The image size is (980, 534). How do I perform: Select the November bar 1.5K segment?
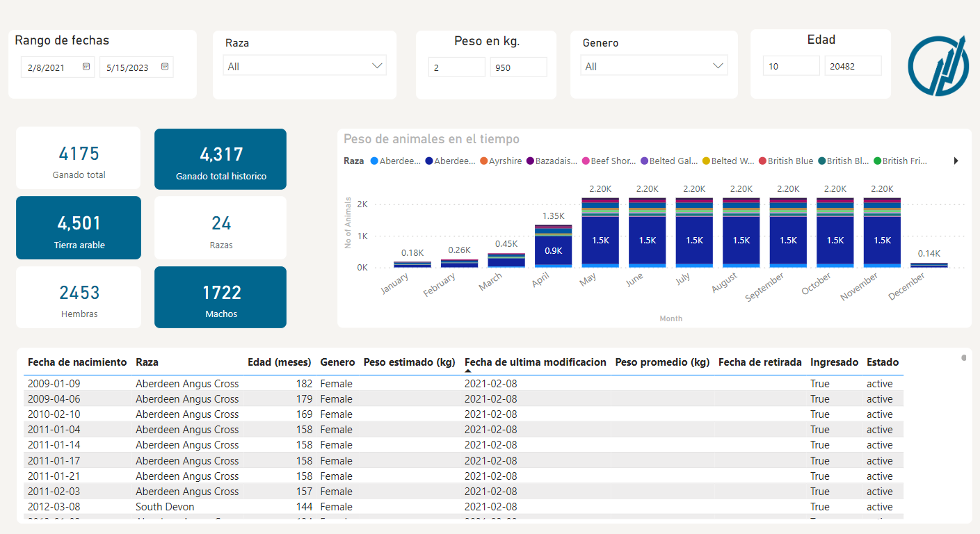882,240
